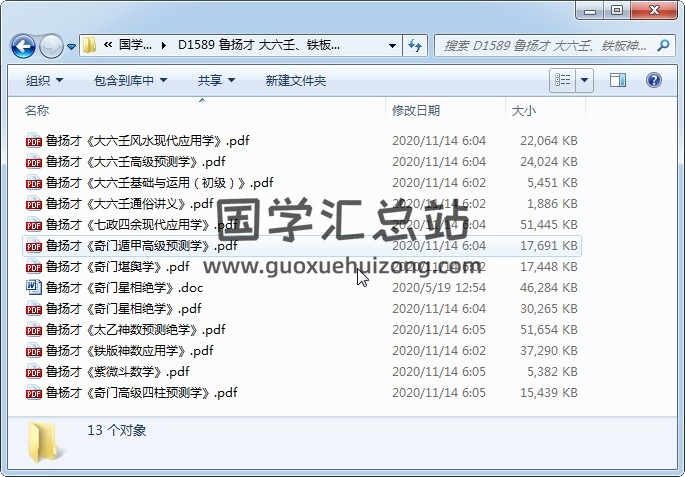Click PDF icon of 紫微斗数学
The width and height of the screenshot is (685, 477).
point(34,371)
